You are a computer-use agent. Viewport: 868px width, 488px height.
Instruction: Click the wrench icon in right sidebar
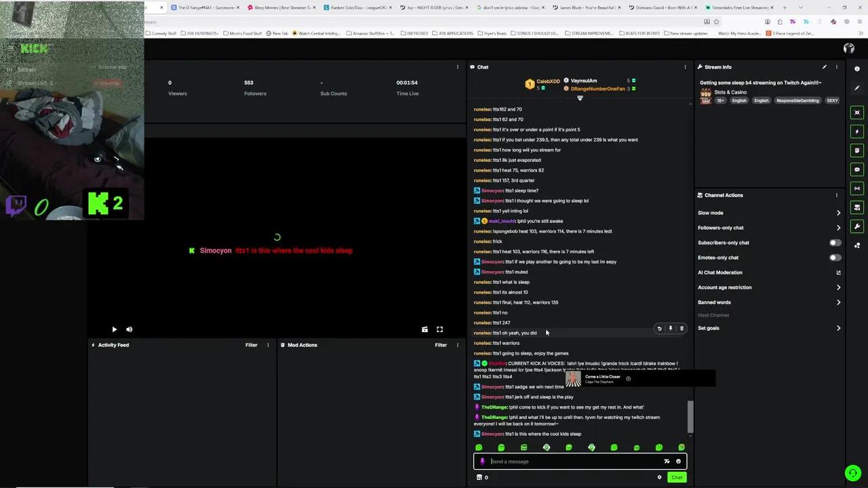[857, 226]
